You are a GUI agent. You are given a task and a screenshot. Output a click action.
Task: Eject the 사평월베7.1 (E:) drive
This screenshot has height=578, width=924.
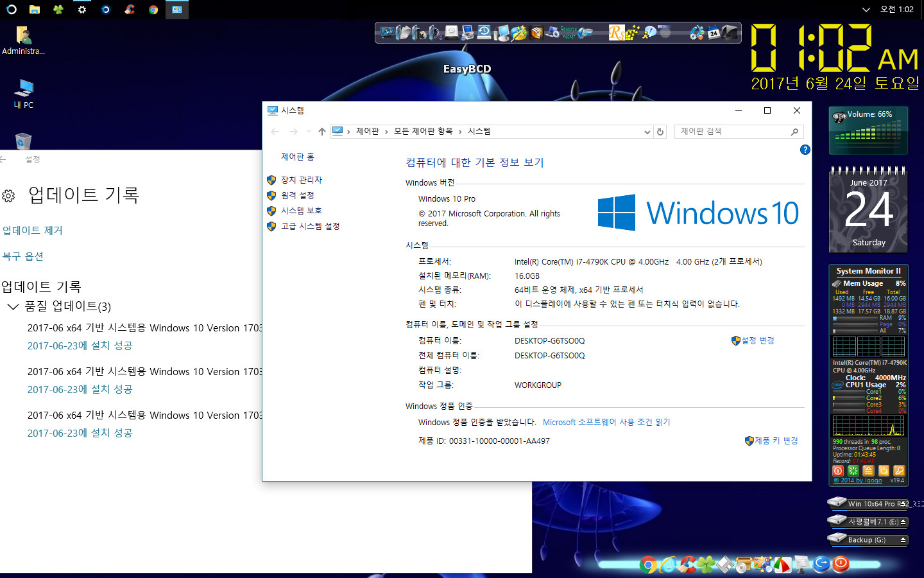903,522
